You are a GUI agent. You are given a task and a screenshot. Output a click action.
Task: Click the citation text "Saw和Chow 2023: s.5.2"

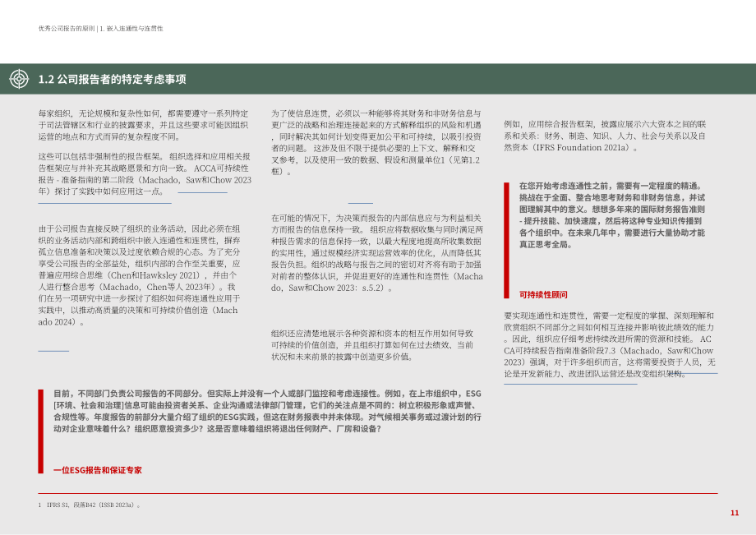coord(335,288)
